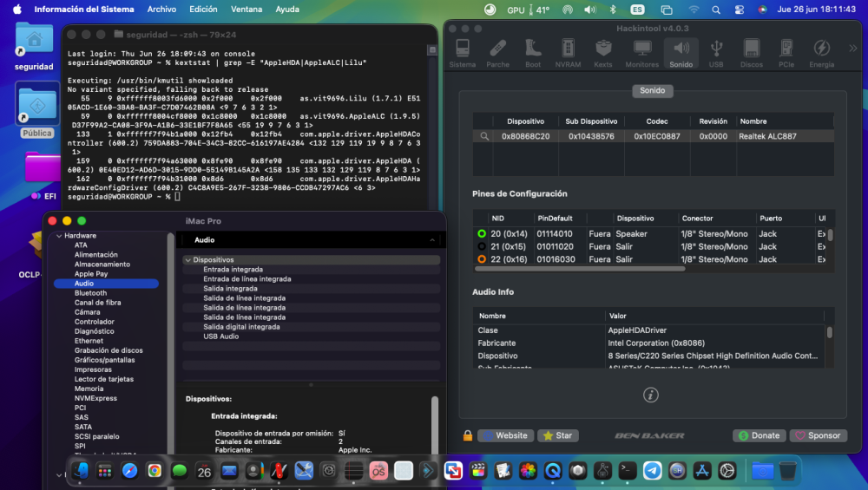Click the Bluetooth icon in menu bar
The image size is (868, 490).
(x=613, y=10)
